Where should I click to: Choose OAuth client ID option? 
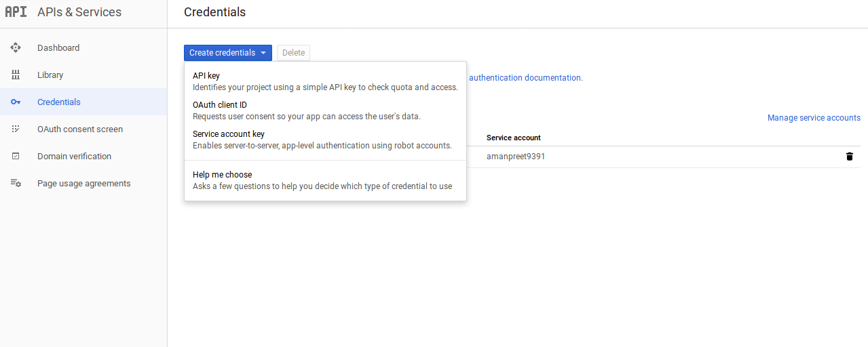coord(325,110)
